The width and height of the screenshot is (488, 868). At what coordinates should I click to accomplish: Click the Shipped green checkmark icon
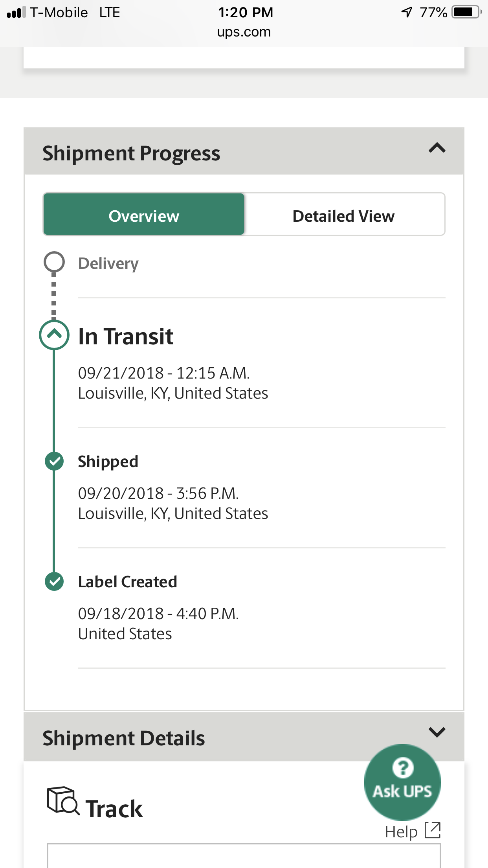pos(54,461)
